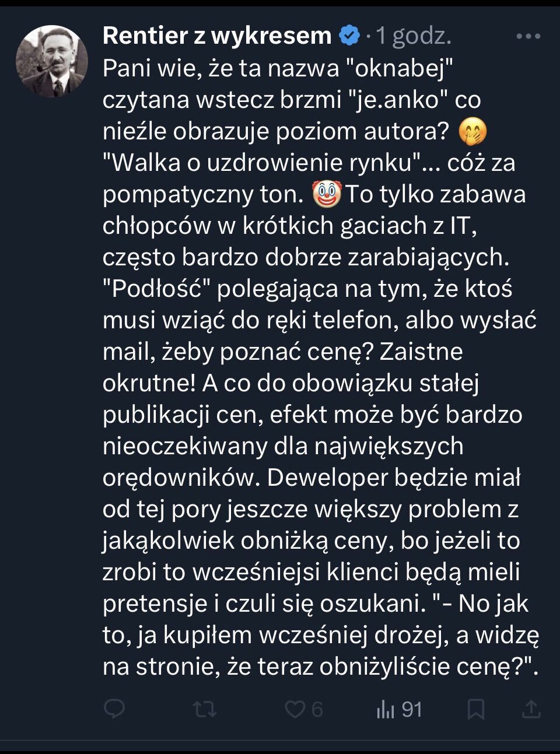The image size is (560, 754).
Task: Bookmark this tweet
Action: pyautogui.click(x=476, y=709)
